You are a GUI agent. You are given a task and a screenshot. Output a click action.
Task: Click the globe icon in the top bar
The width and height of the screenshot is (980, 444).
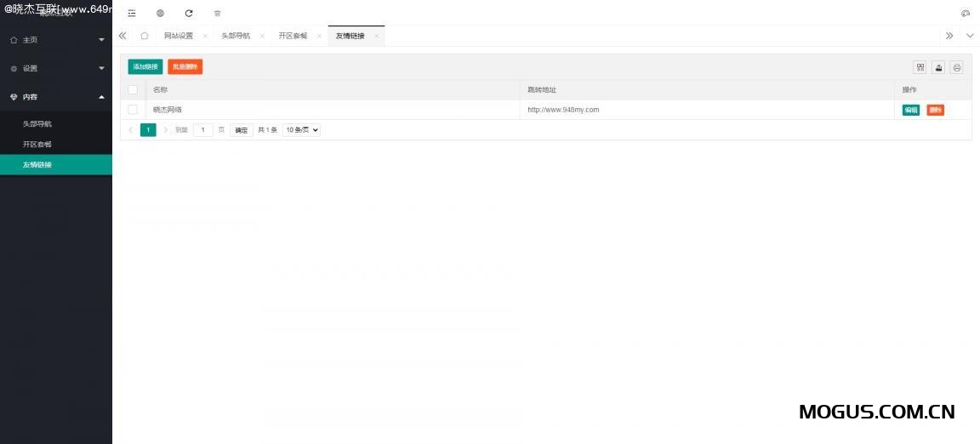(160, 14)
